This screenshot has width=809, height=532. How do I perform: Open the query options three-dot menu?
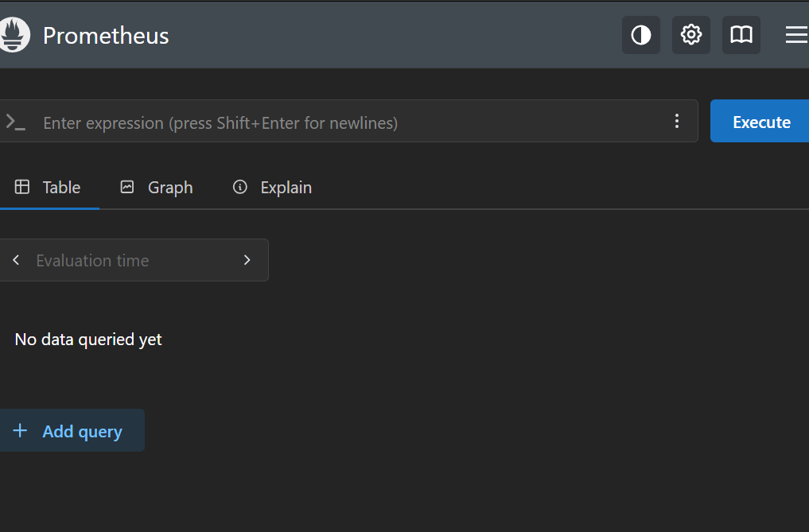click(x=676, y=121)
